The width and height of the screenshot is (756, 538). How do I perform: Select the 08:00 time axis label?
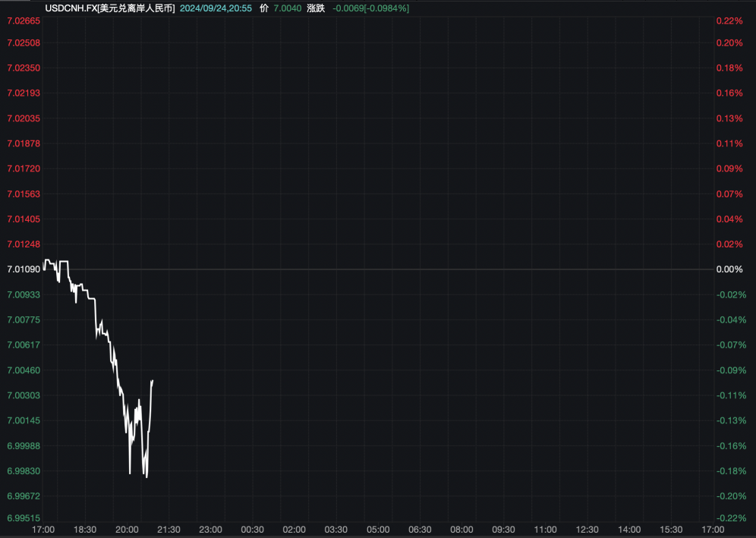tap(462, 530)
